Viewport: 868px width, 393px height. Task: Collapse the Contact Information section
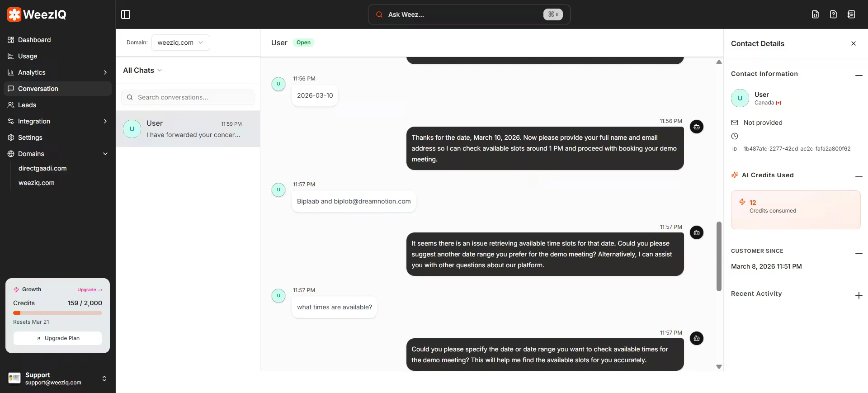pos(859,75)
